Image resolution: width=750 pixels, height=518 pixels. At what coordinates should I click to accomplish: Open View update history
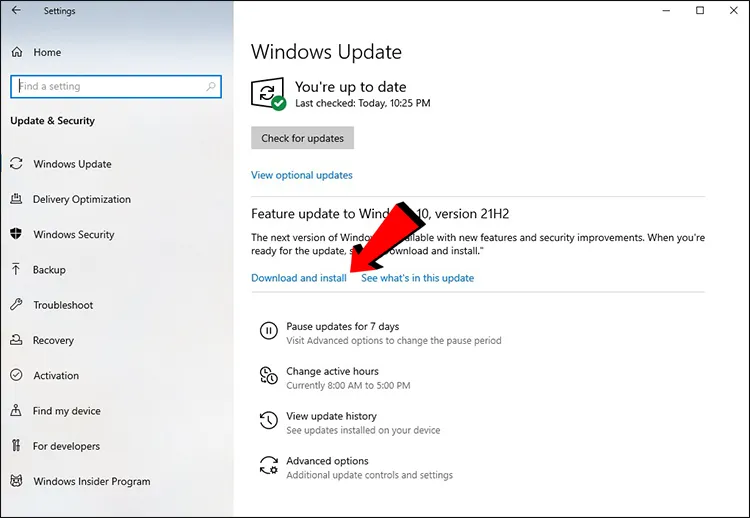pyautogui.click(x=331, y=416)
